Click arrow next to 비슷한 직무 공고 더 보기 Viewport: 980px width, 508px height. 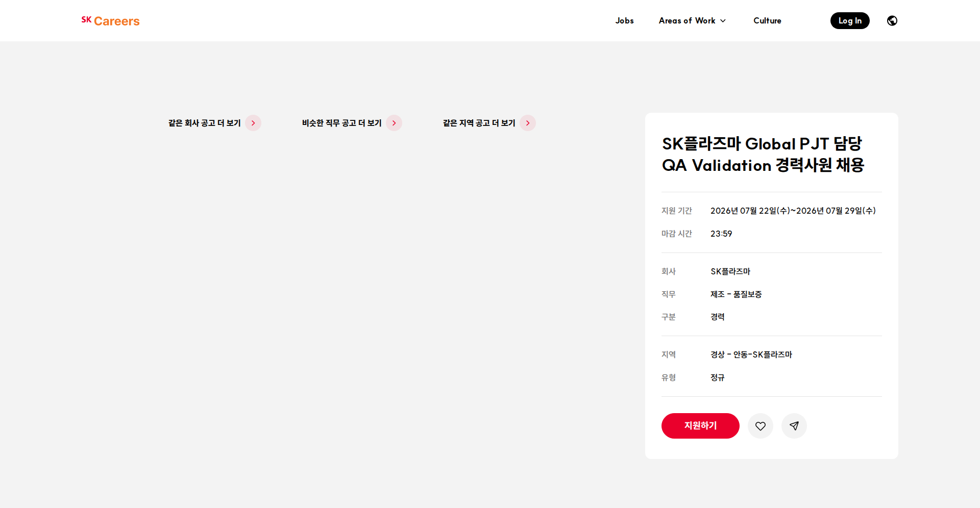pyautogui.click(x=394, y=123)
